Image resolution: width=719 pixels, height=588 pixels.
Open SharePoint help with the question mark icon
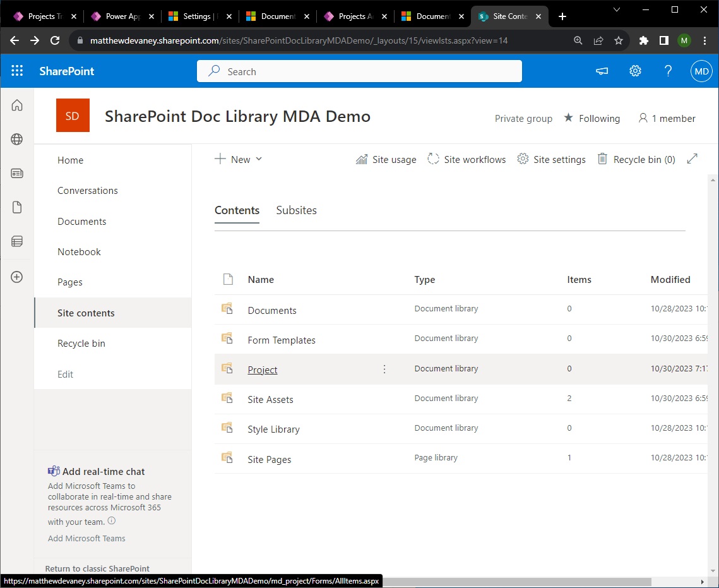pos(668,71)
